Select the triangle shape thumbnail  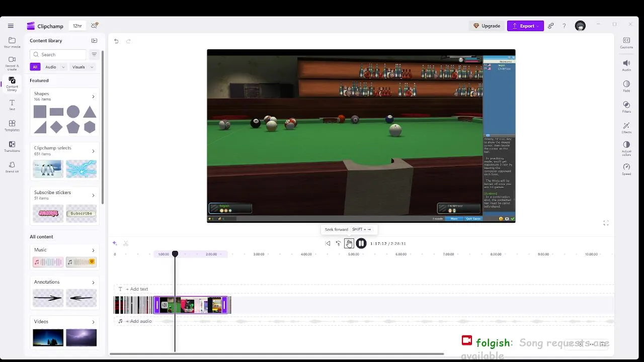(x=90, y=112)
